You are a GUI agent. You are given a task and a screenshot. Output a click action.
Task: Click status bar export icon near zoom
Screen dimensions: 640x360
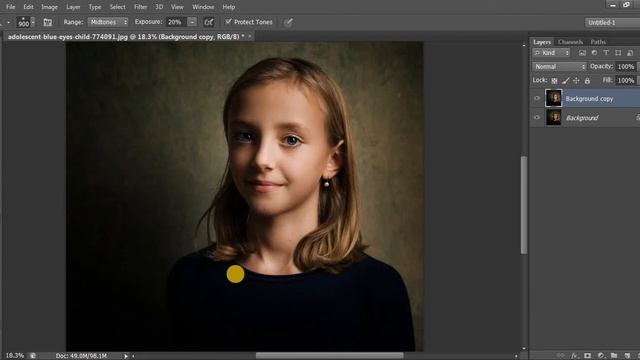33,356
